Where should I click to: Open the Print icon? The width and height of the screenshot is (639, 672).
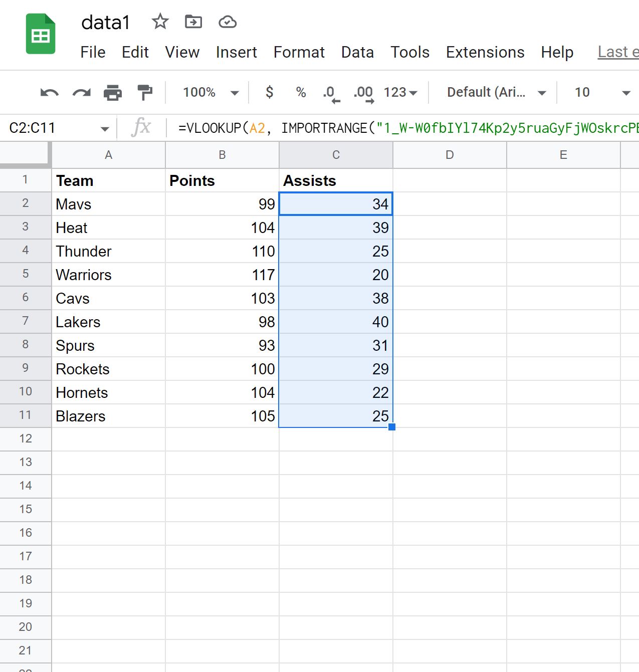click(x=113, y=92)
